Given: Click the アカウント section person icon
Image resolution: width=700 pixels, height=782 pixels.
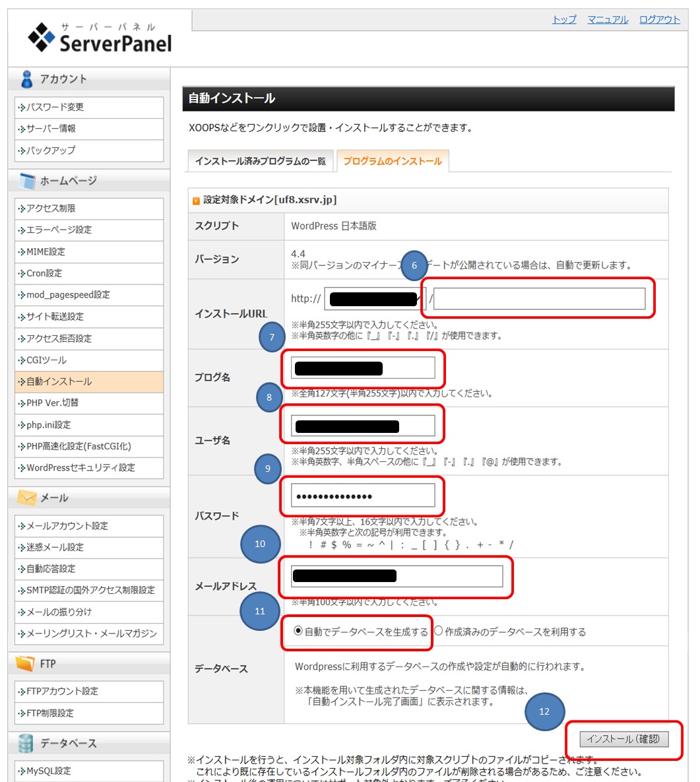Looking at the screenshot, I should (26, 79).
